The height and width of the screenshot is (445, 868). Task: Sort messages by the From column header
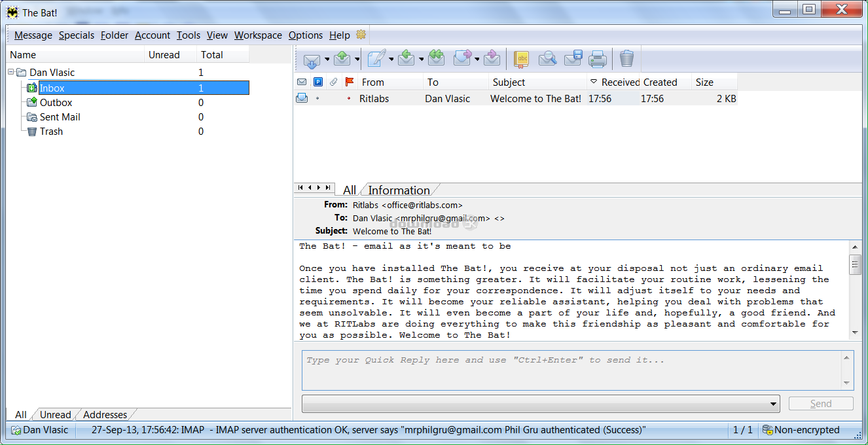(391, 82)
